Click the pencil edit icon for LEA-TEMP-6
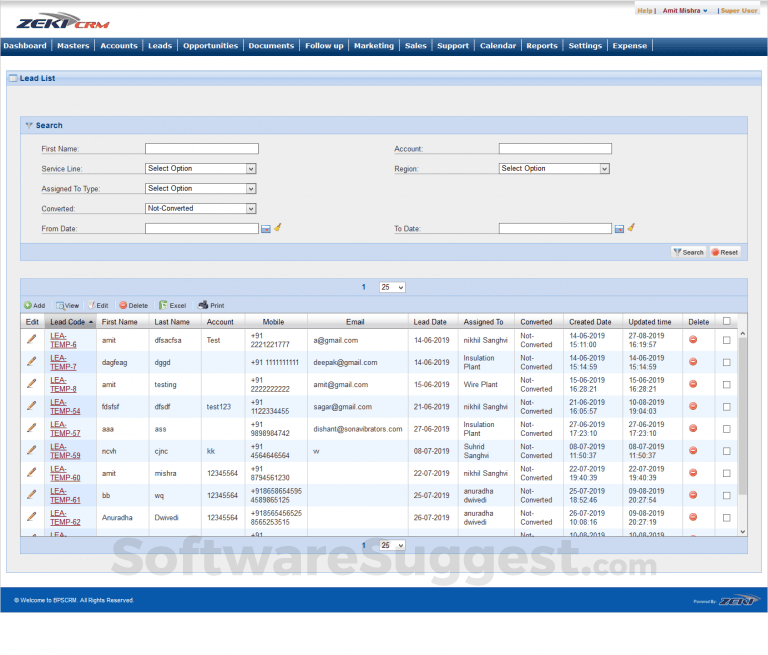The width and height of the screenshot is (768, 655). 31,340
